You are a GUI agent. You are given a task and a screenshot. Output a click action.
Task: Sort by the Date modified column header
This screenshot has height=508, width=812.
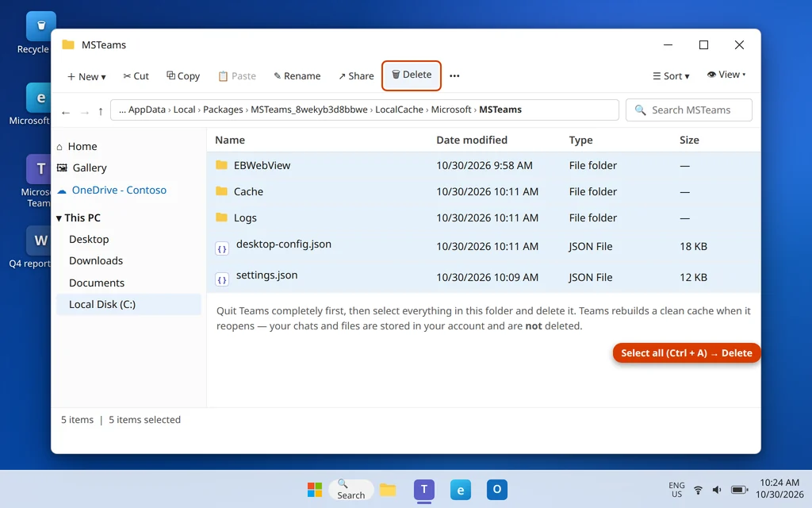pyautogui.click(x=472, y=140)
